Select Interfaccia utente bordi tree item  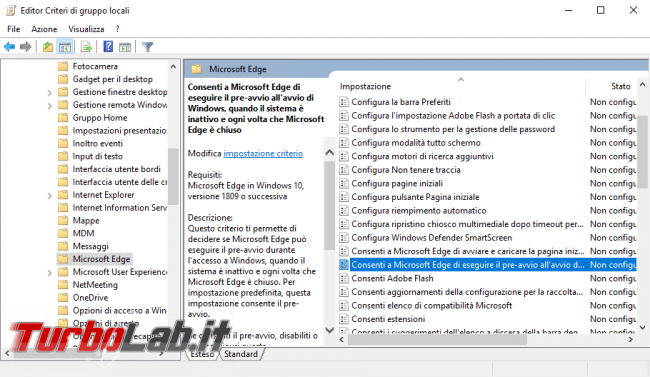pos(116,169)
